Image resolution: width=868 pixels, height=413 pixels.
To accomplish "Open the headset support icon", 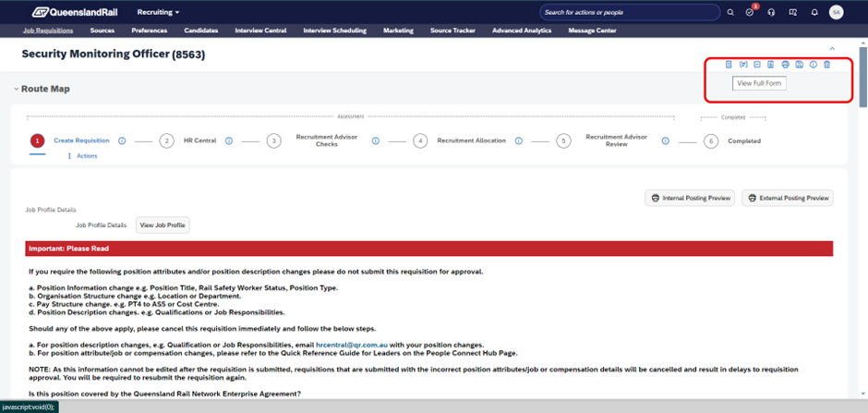I will tap(772, 12).
